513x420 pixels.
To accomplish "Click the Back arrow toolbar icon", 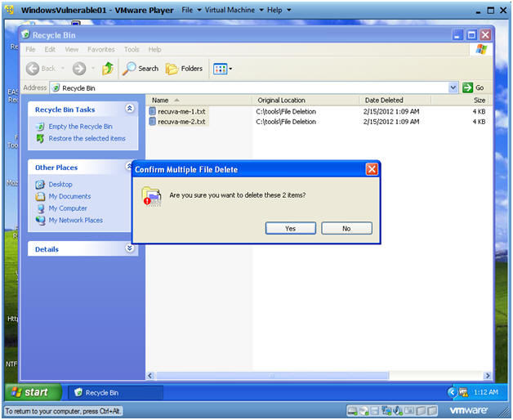I will 33,69.
